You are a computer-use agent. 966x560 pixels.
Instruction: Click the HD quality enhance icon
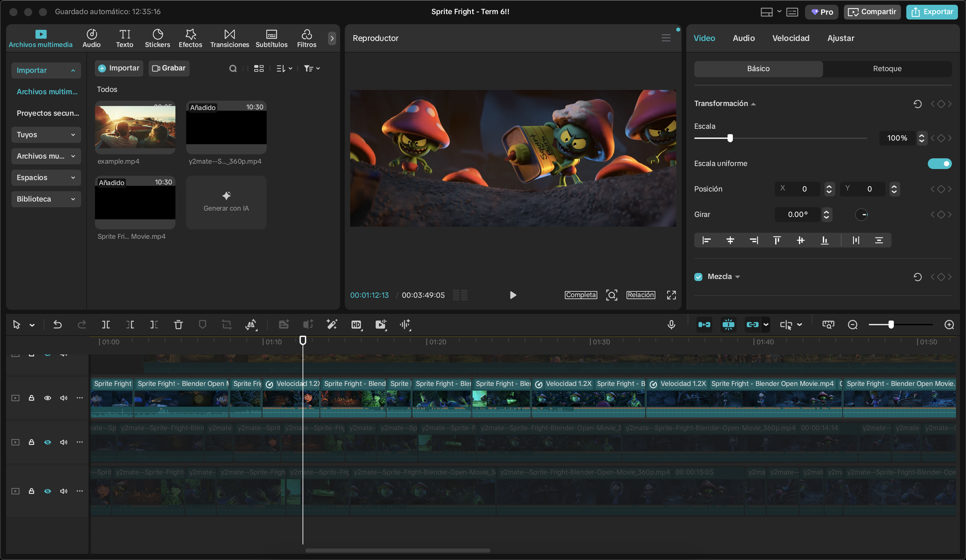(x=356, y=325)
